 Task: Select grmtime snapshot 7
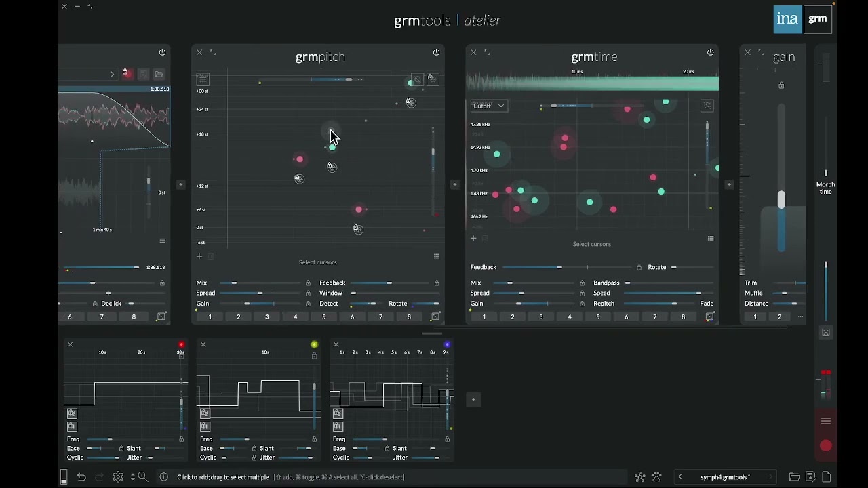click(x=654, y=317)
